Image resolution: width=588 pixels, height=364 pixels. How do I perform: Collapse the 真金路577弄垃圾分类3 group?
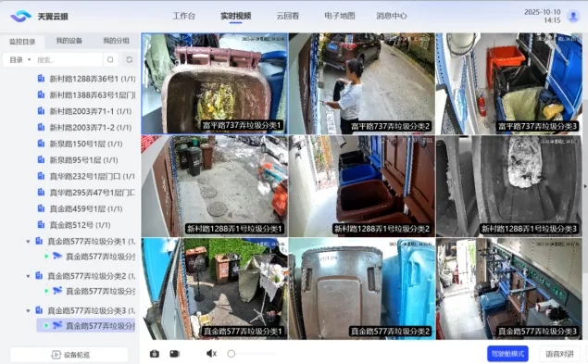point(28,310)
